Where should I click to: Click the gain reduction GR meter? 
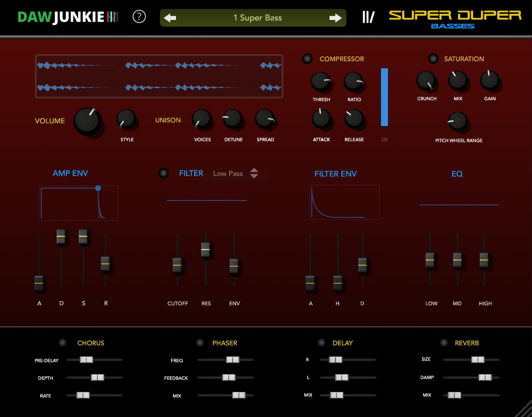[384, 97]
